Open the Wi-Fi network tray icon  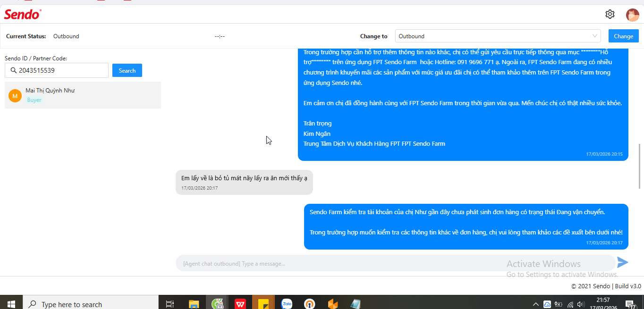point(570,305)
